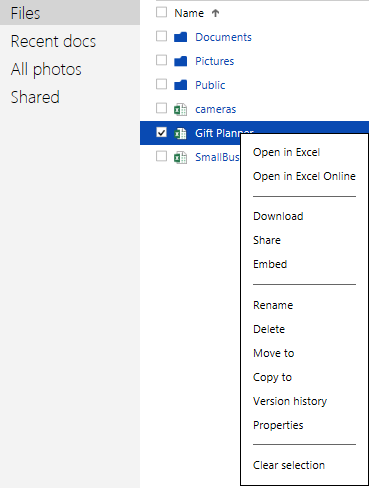Screen dimensions: 369x488
Task: Open the SmallBus spreadsheet link
Action: click(x=217, y=157)
